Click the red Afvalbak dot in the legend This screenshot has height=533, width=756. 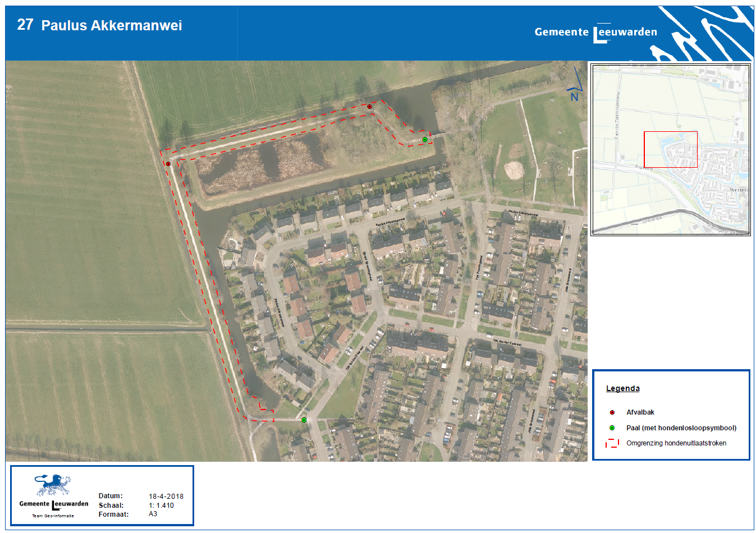tap(612, 412)
